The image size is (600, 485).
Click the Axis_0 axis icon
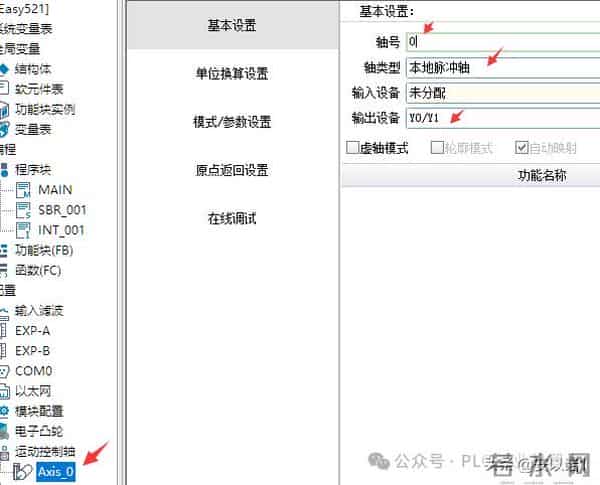22,472
